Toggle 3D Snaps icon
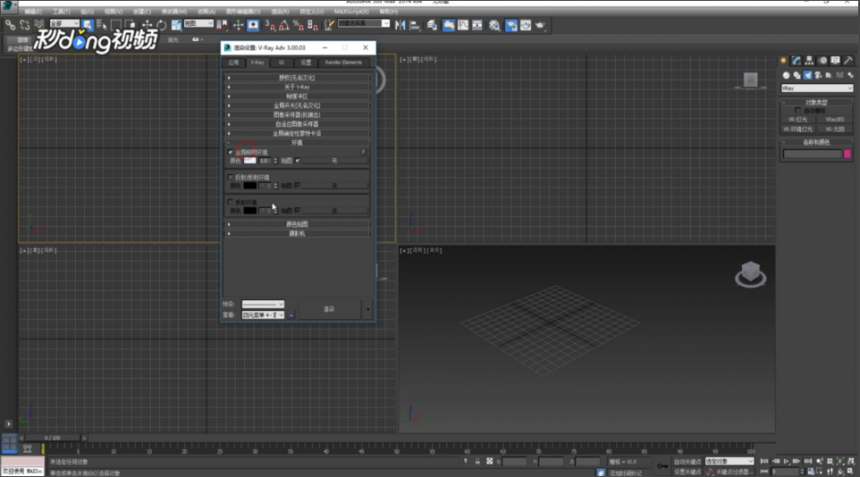860x477 pixels. (x=269, y=25)
